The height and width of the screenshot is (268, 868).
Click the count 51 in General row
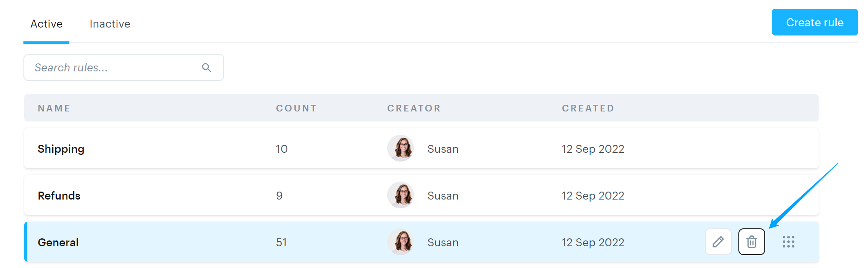pyautogui.click(x=281, y=243)
